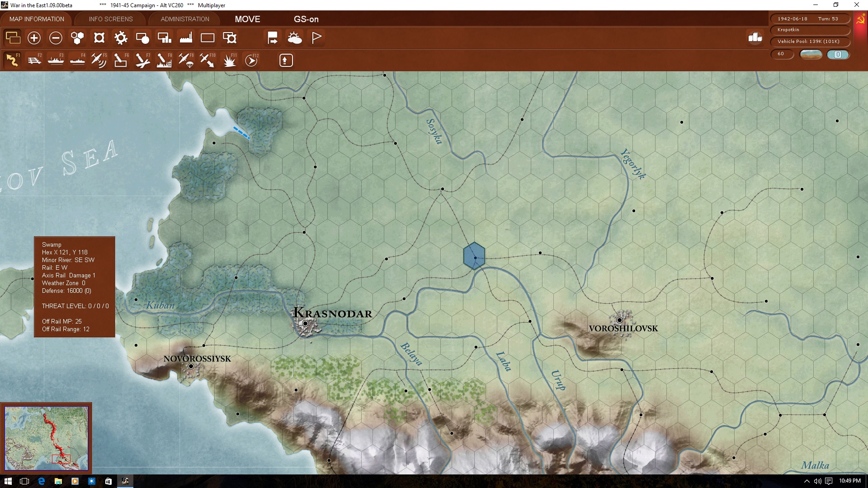This screenshot has height=488, width=868.
Task: Show the weather icon overlay
Action: pos(295,38)
